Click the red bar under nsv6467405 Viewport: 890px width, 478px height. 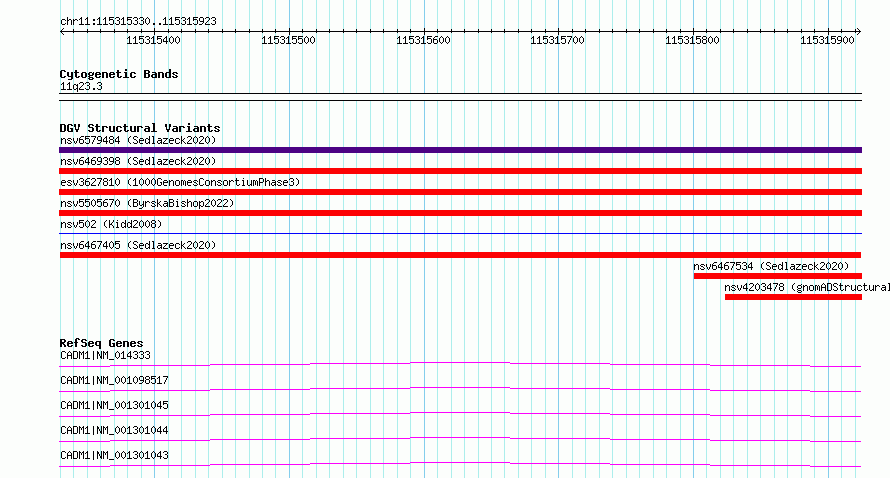coord(460,255)
